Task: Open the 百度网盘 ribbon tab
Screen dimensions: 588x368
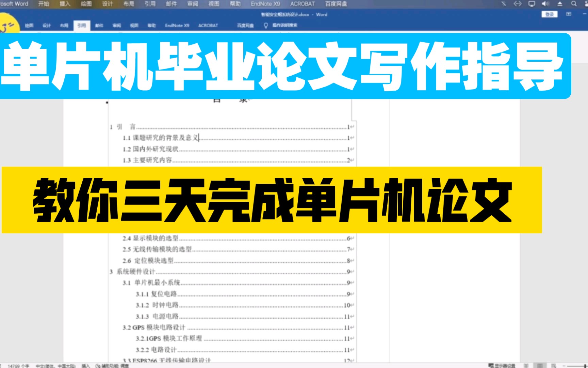Action: click(x=245, y=26)
